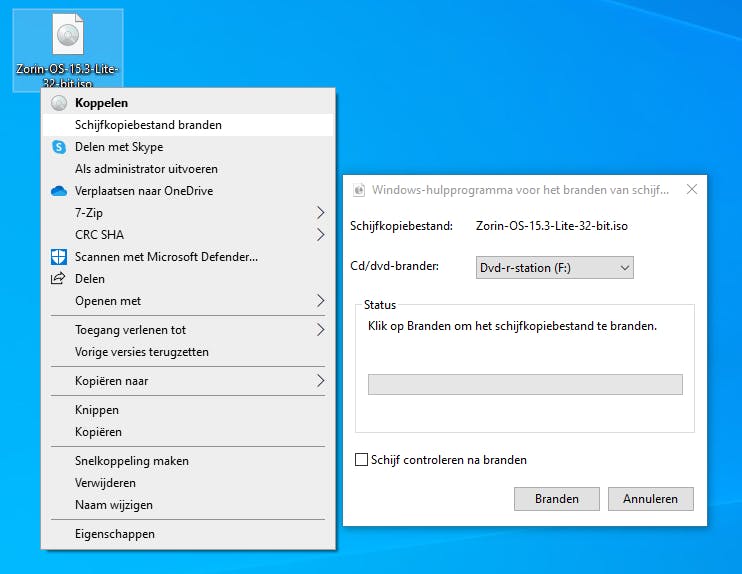Screen dimensions: 742x574
Task: Click the share arrow icon beside Delen
Action: click(58, 278)
